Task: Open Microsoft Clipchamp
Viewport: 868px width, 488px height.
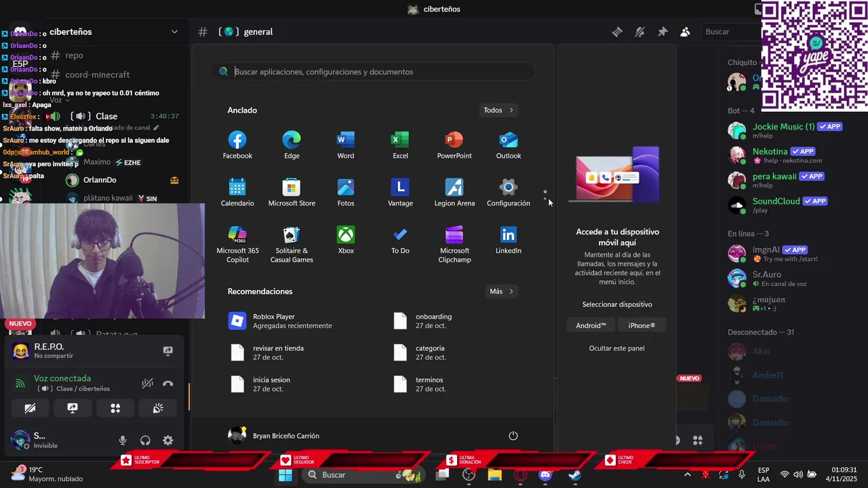Action: tap(454, 245)
